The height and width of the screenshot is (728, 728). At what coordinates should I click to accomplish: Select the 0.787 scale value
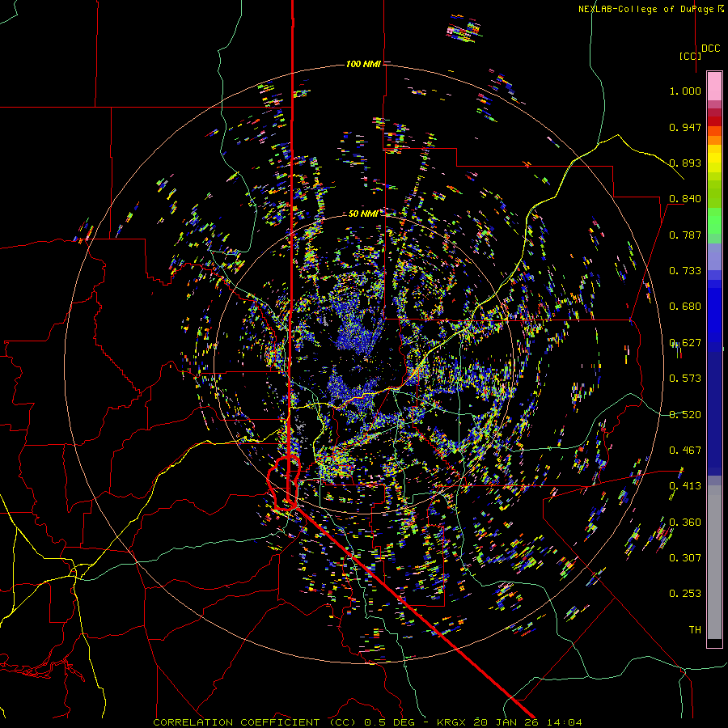685,235
